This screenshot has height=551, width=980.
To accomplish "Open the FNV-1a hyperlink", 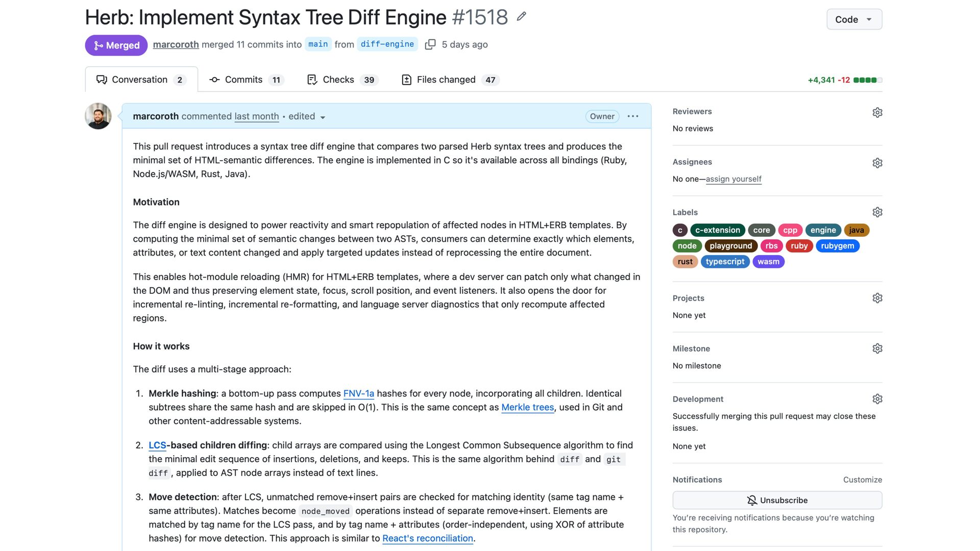I will [x=358, y=393].
